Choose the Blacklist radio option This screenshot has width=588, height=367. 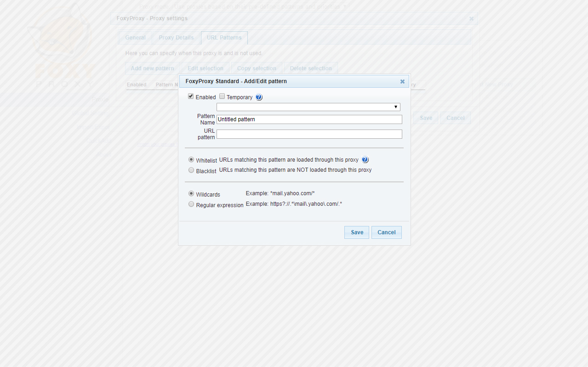[x=191, y=170]
